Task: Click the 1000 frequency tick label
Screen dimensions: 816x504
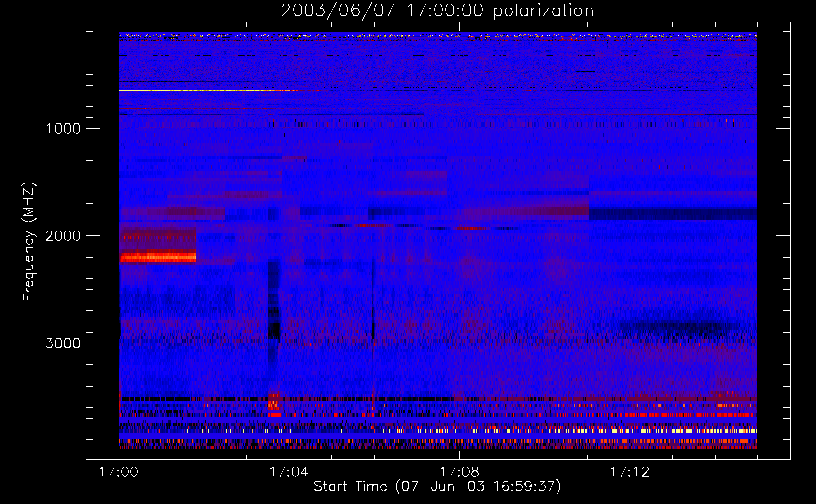Action: tap(64, 129)
